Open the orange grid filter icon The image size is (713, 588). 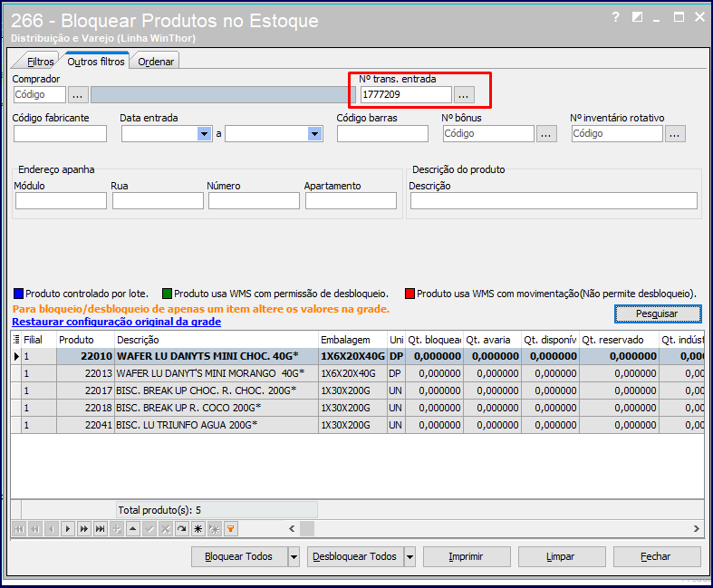point(231,529)
